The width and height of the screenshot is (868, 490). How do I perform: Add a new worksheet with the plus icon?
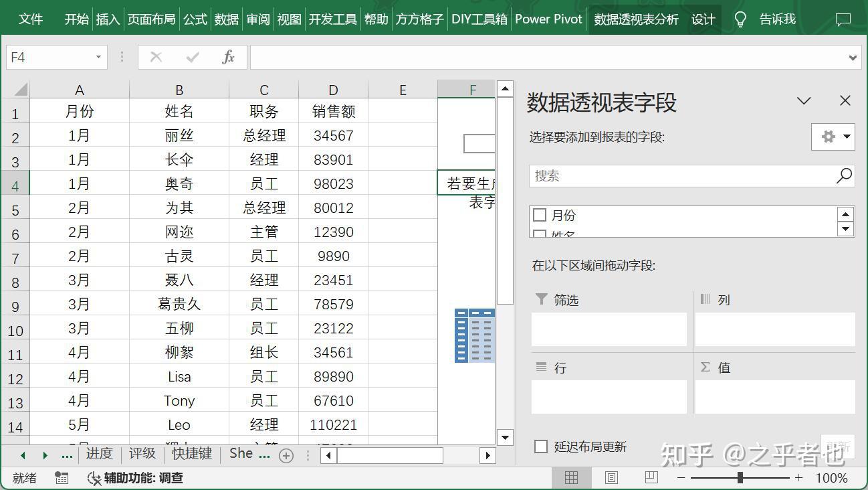286,455
